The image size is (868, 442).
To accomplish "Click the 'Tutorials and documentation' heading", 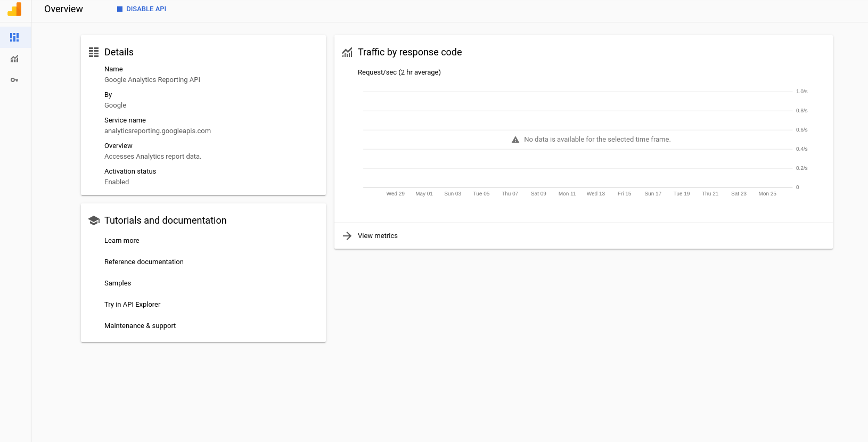I will [165, 220].
